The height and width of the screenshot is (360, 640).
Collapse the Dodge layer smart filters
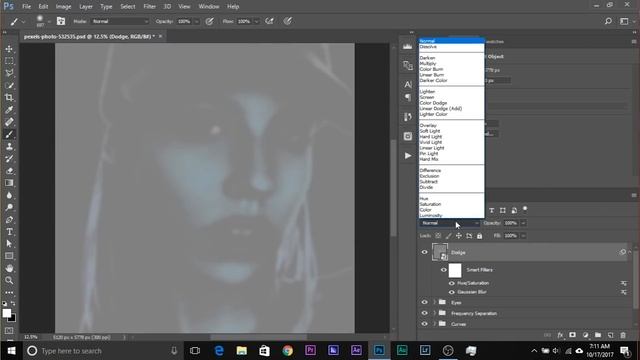tap(629, 252)
